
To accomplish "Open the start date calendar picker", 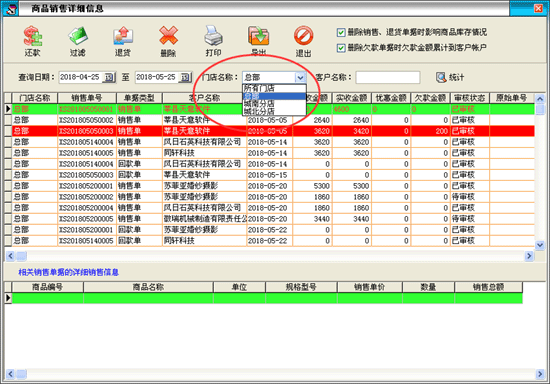I will pyautogui.click(x=109, y=77).
